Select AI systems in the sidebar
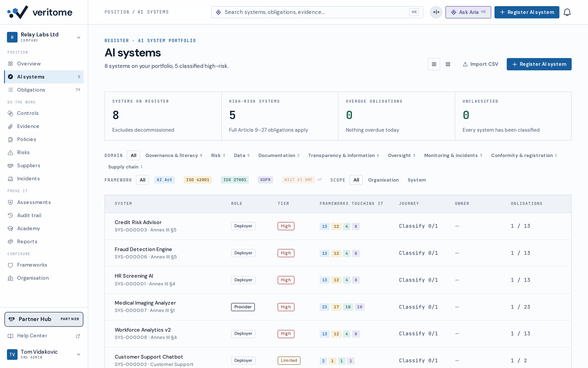 (x=44, y=77)
